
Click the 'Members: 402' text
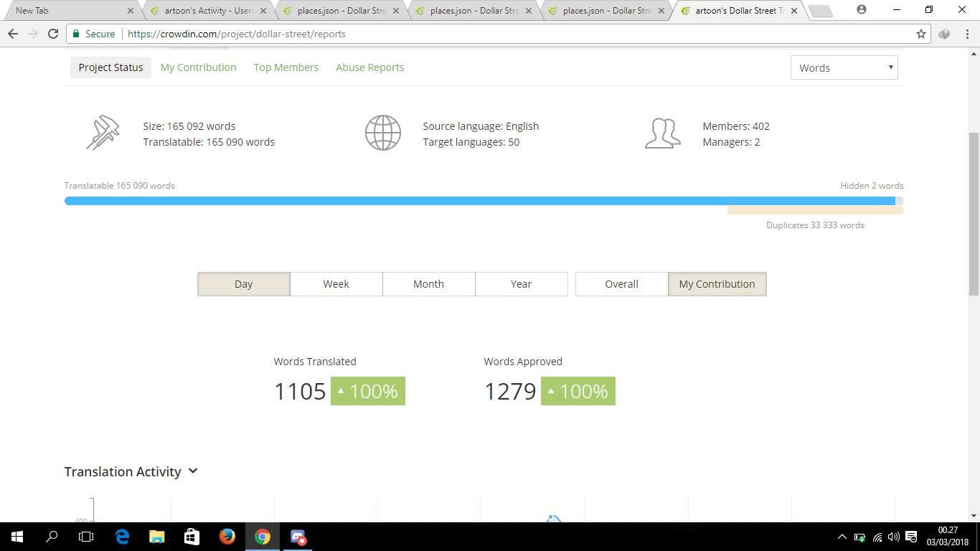click(736, 126)
